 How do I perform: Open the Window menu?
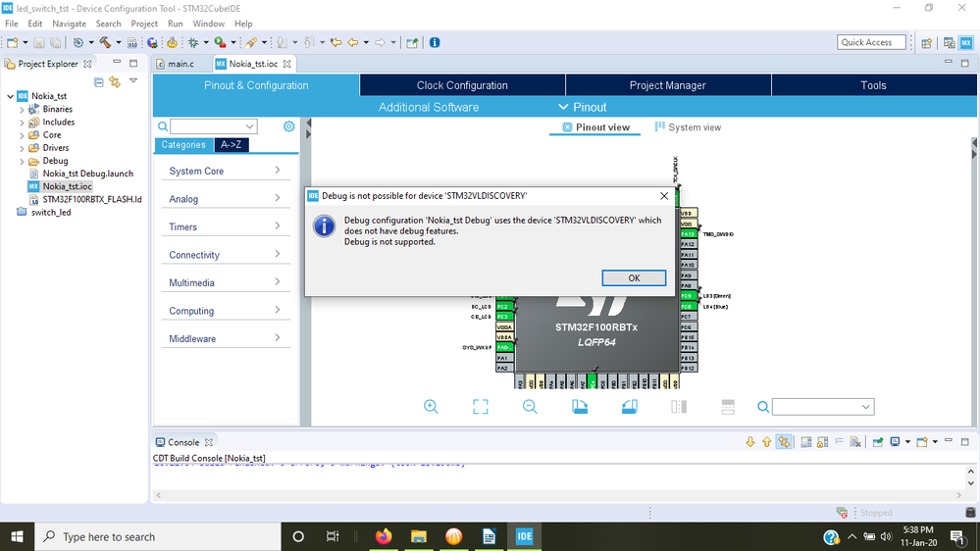[x=208, y=24]
